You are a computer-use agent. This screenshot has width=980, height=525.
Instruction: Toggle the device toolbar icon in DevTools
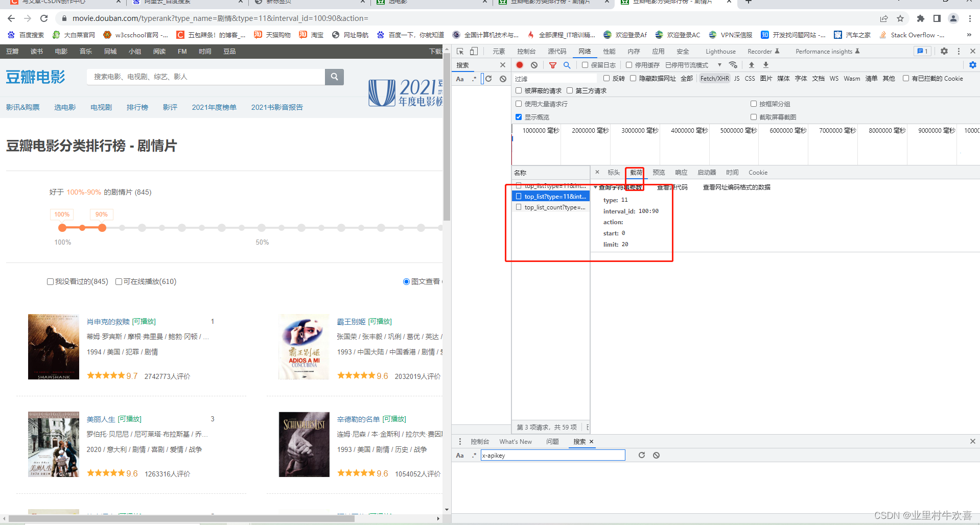tap(474, 52)
